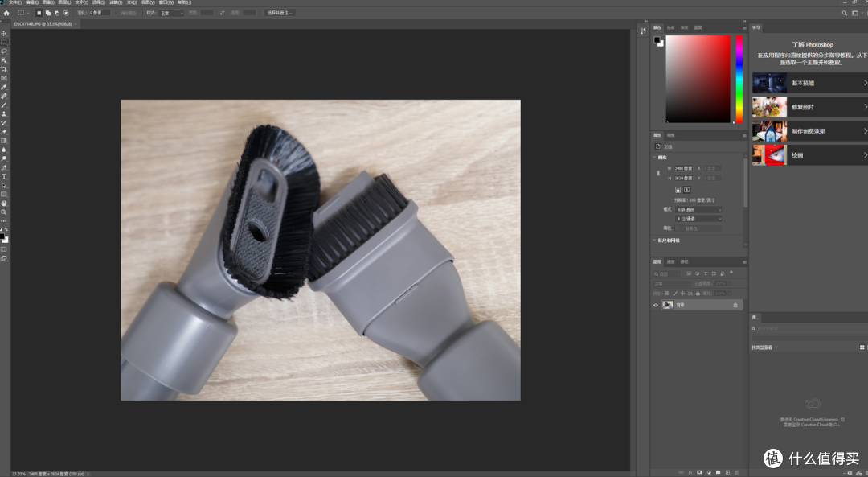Toggle Quick Mask mode icon
868x477 pixels.
click(4, 249)
